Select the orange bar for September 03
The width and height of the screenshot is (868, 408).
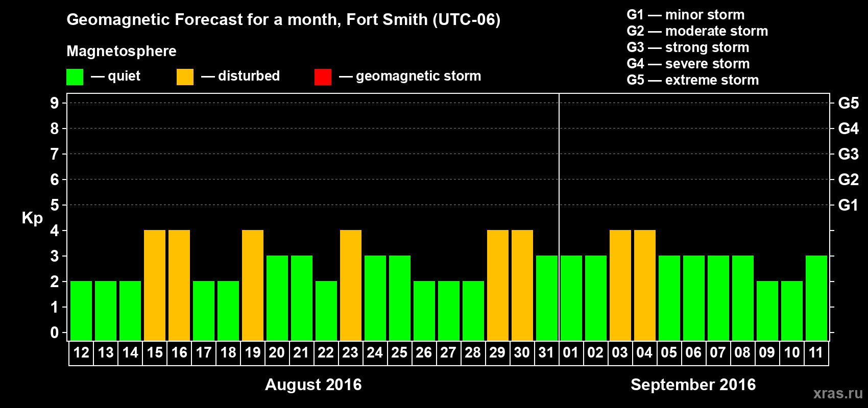(620, 285)
